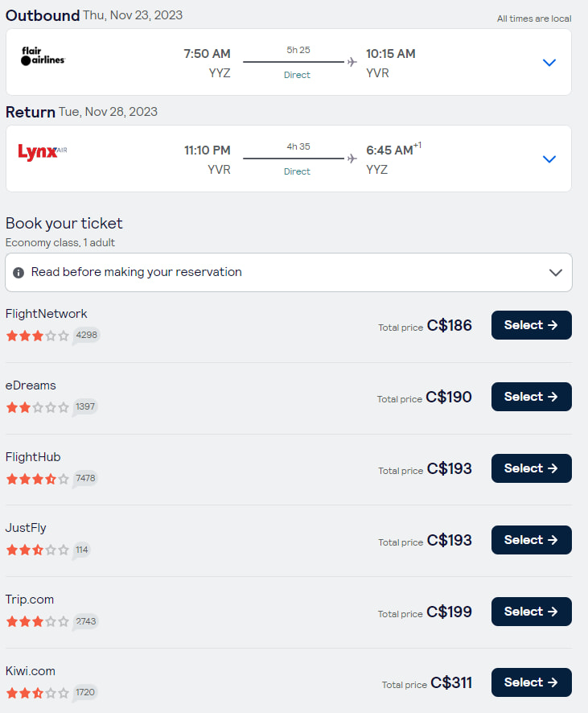Screen dimensions: 588x713
Task: Expand the return Lynx flight details
Action: click(x=549, y=159)
